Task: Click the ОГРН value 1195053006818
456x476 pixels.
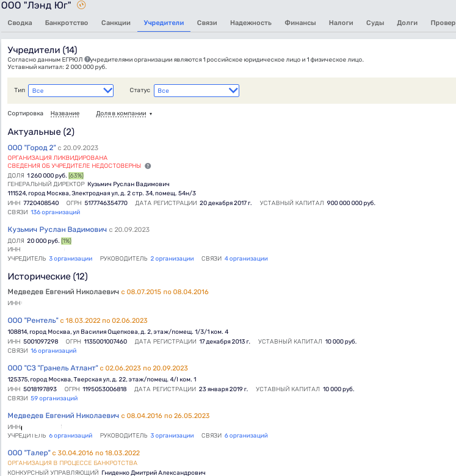Action: point(105,389)
